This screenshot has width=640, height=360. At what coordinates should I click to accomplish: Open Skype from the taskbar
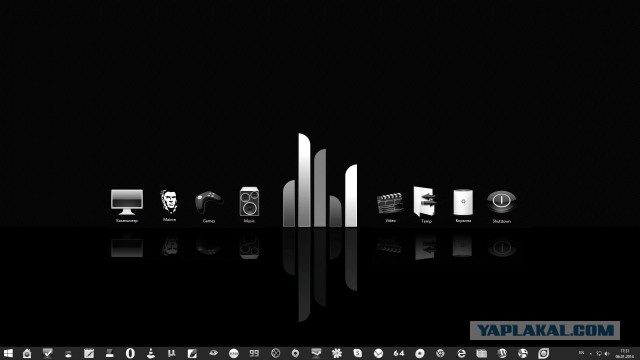[x=358, y=353]
